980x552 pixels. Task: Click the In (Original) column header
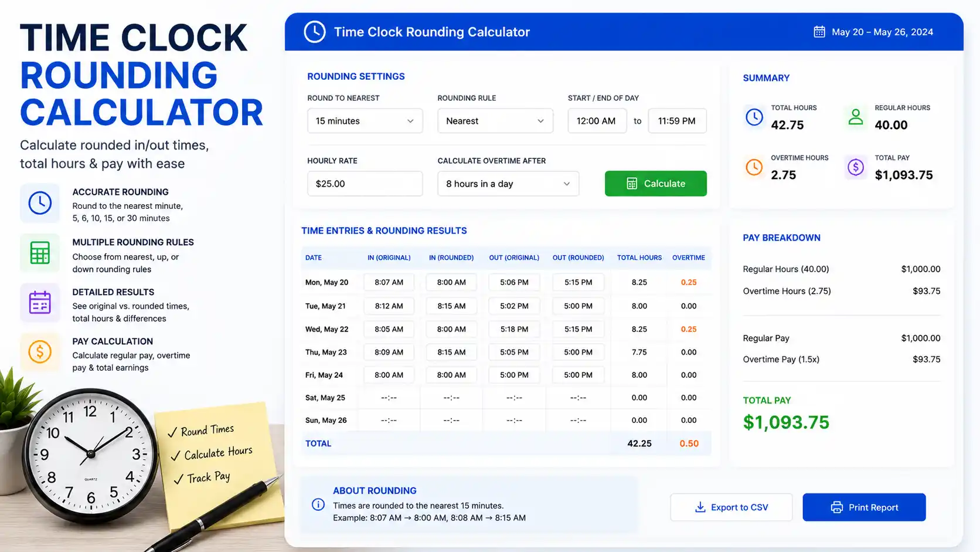pyautogui.click(x=389, y=258)
